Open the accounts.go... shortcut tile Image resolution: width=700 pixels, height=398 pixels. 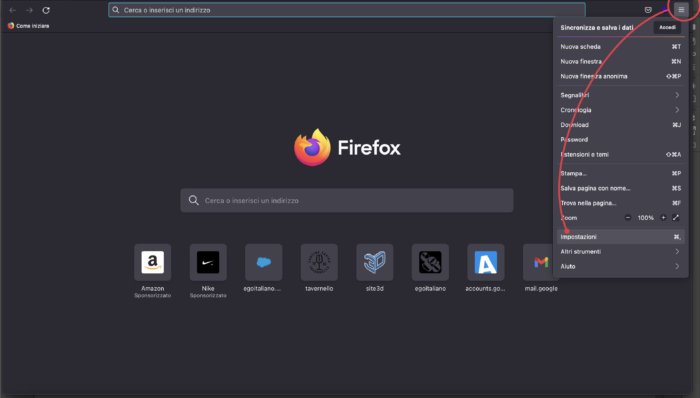click(x=485, y=262)
